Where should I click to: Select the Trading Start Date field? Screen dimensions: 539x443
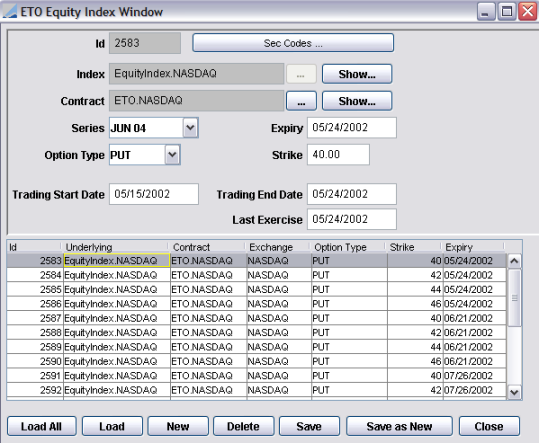pyautogui.click(x=154, y=194)
